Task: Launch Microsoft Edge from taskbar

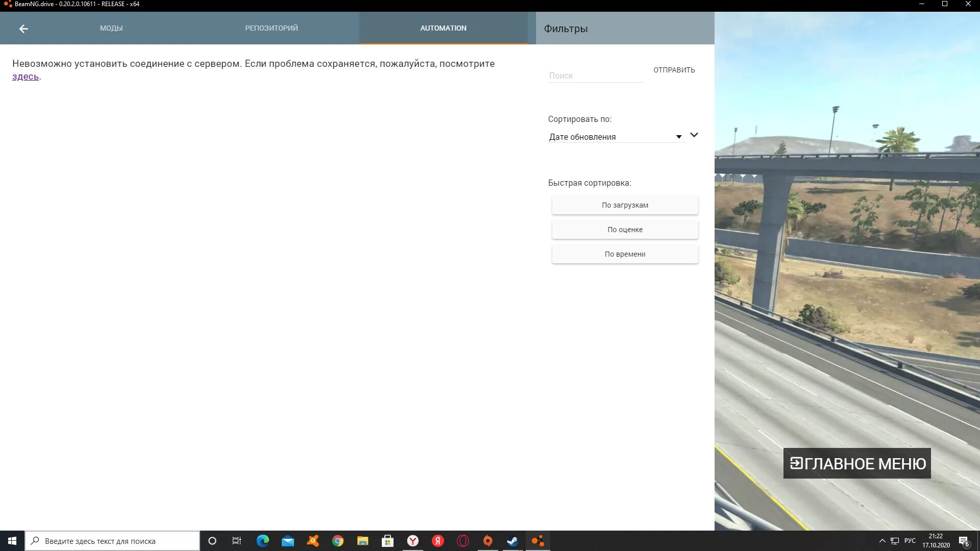Action: point(262,541)
